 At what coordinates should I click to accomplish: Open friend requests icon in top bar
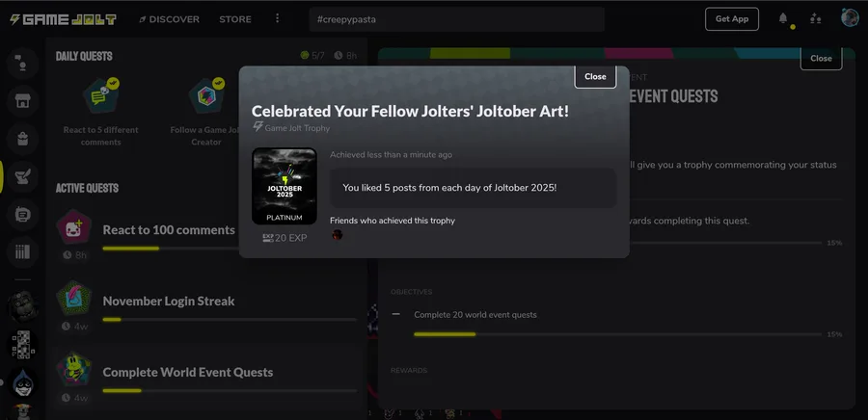point(815,19)
